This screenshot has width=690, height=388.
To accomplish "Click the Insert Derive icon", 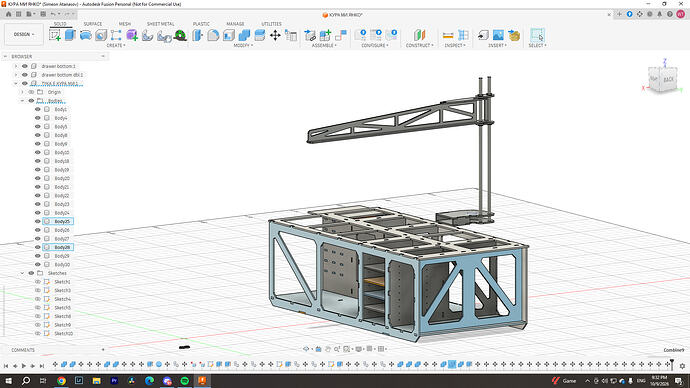I will 483,35.
